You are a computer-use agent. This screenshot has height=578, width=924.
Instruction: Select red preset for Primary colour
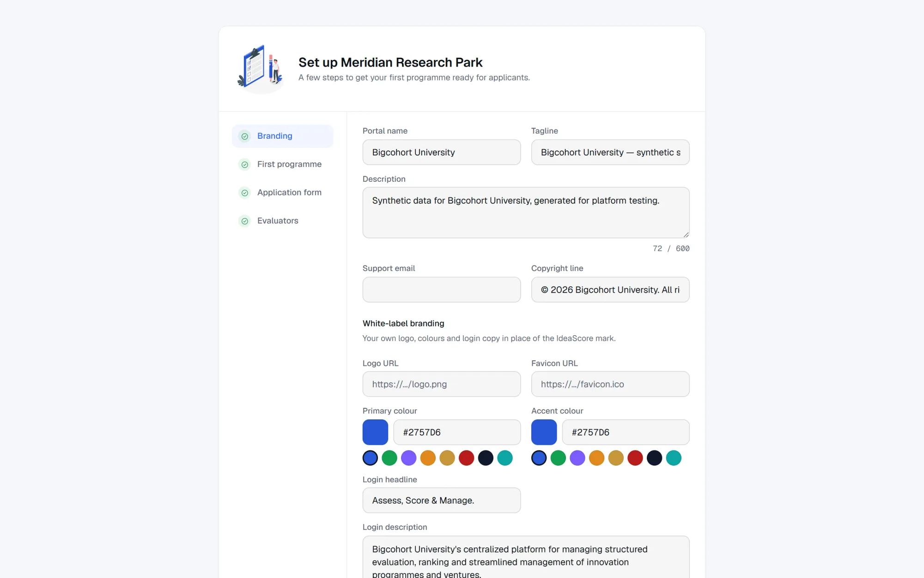point(467,458)
